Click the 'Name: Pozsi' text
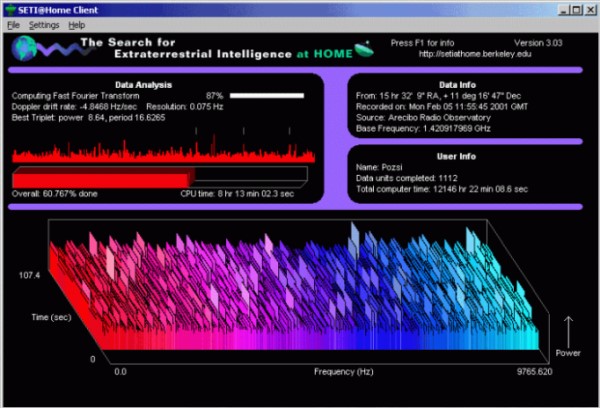Viewport: 600px width, 408px height. click(x=379, y=167)
